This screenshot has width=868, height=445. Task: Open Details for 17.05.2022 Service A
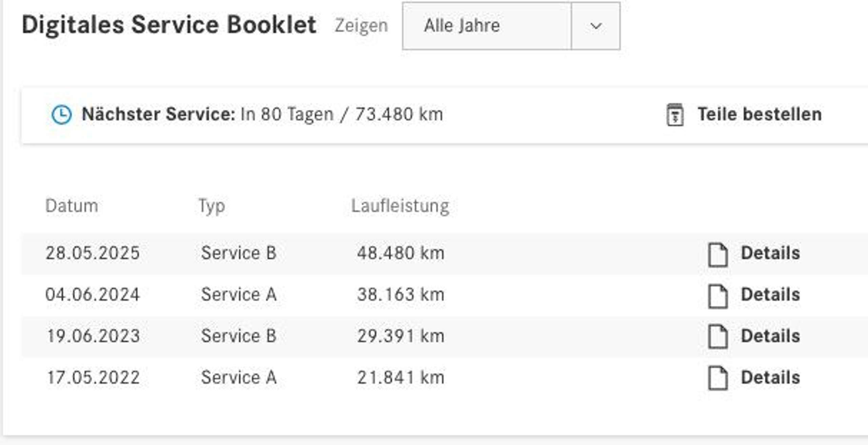(770, 377)
